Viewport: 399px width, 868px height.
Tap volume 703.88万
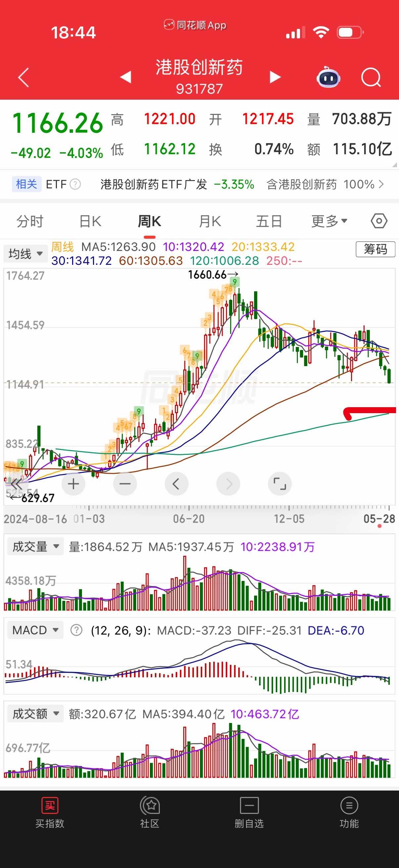click(362, 119)
